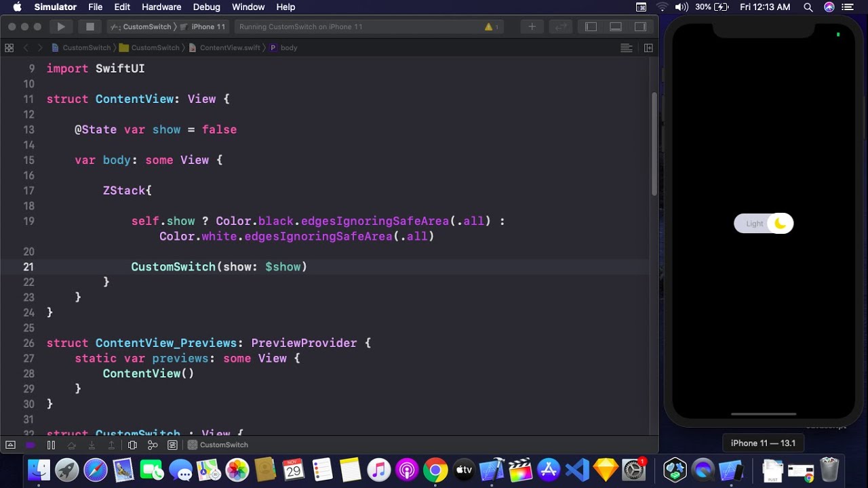Viewport: 868px width, 488px height.
Task: Open System Preferences from the dock
Action: (634, 470)
